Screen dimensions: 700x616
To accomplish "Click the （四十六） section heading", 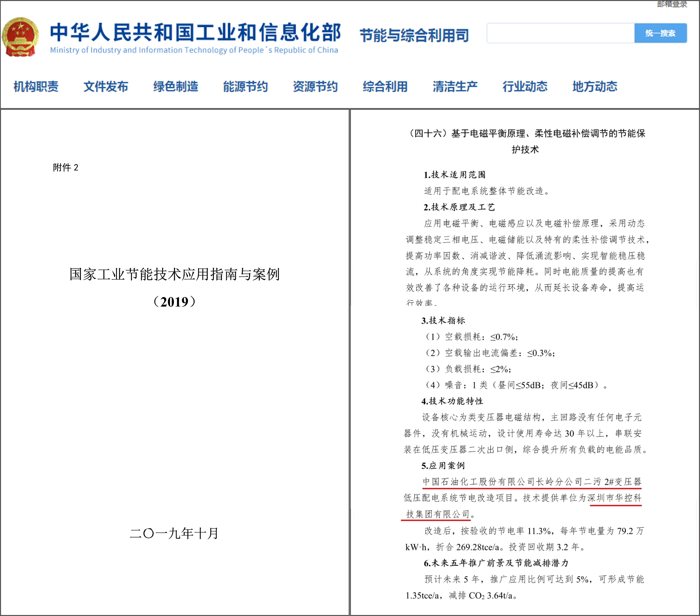I will pos(526,141).
